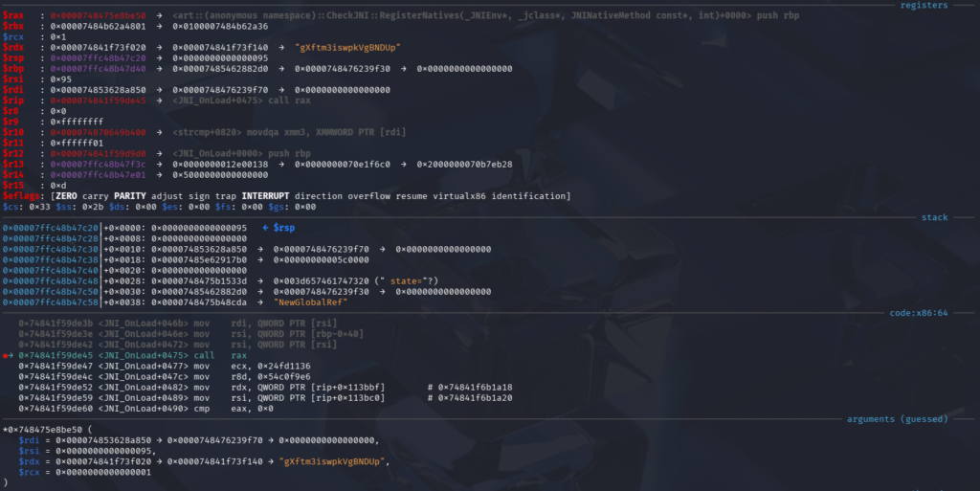Select code address 0x74841f59de3b

coord(56,324)
